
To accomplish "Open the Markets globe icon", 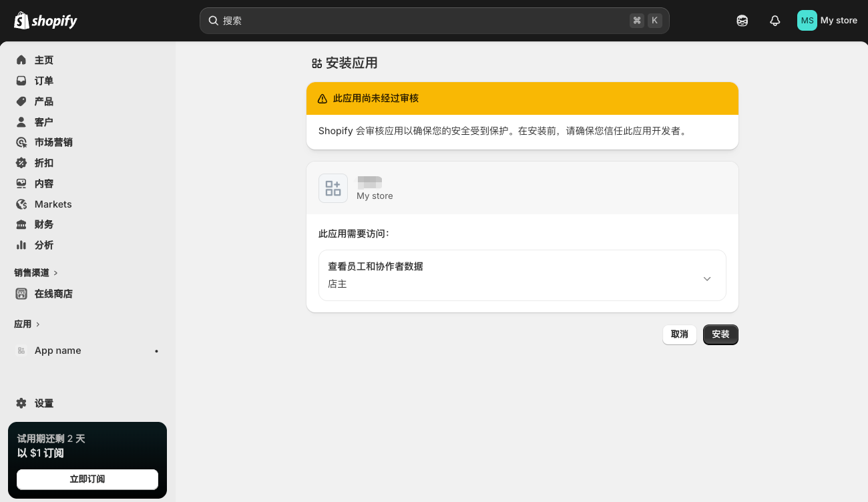I will click(22, 204).
